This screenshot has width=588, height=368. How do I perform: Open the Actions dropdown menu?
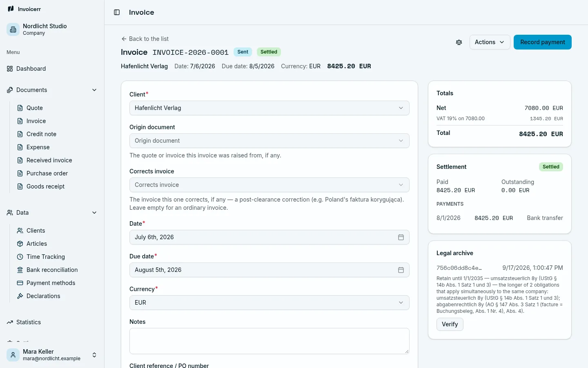490,42
